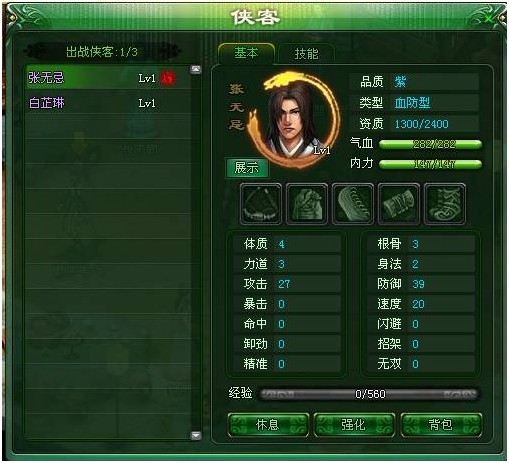
Task: Click the 展示 button
Action: (247, 167)
